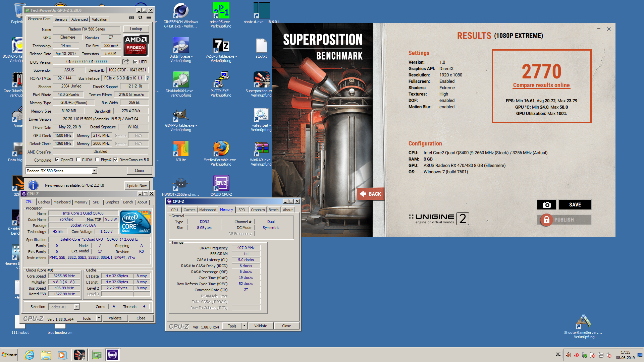
Task: Open the WinRAR.exe desktop shortcut
Action: pos(261,153)
